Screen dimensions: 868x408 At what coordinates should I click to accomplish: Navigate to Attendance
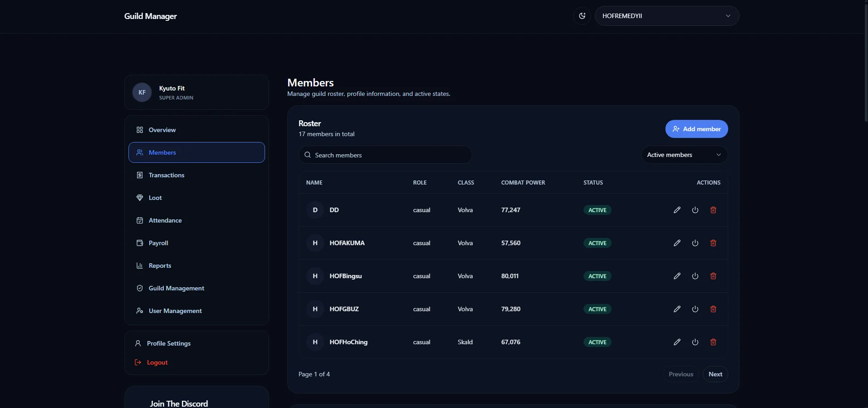(197, 220)
